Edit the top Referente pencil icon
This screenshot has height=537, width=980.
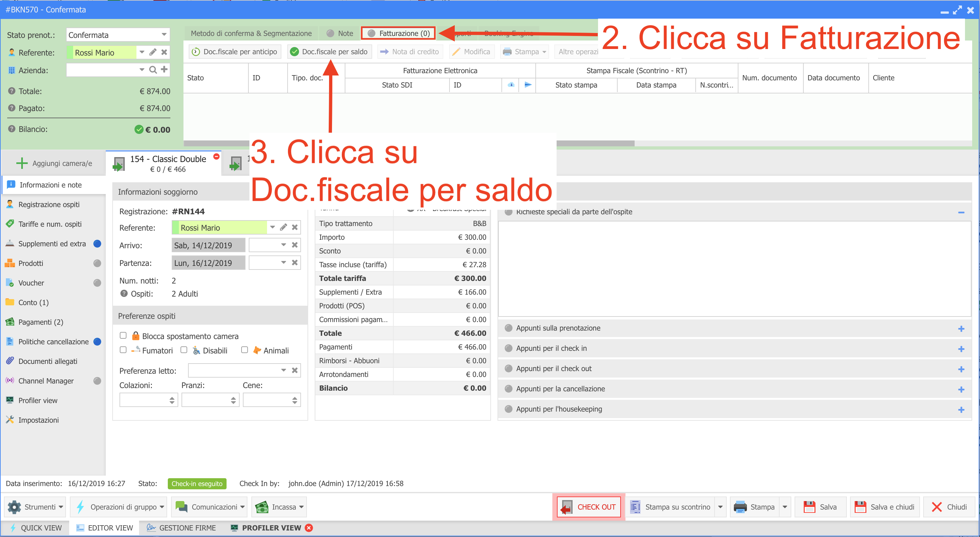coord(153,52)
